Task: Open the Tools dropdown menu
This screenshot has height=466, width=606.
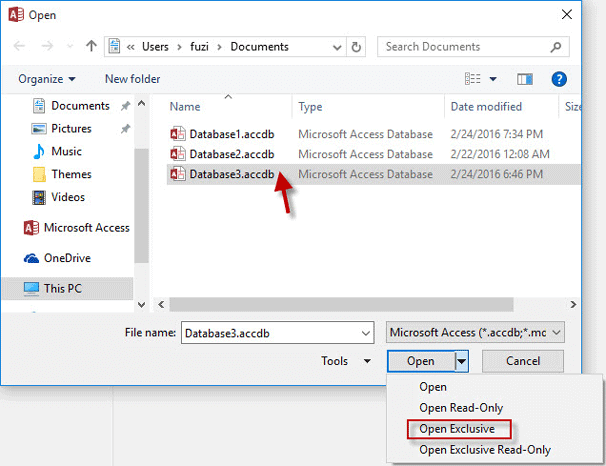Action: 346,361
